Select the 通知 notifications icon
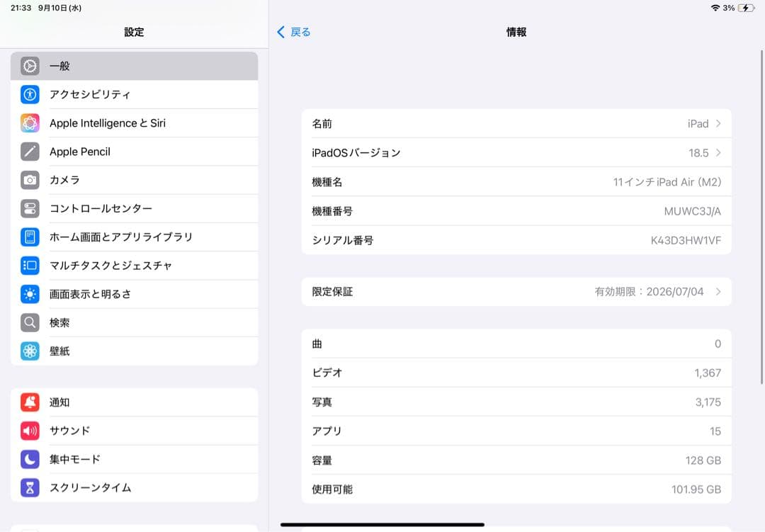 28,402
